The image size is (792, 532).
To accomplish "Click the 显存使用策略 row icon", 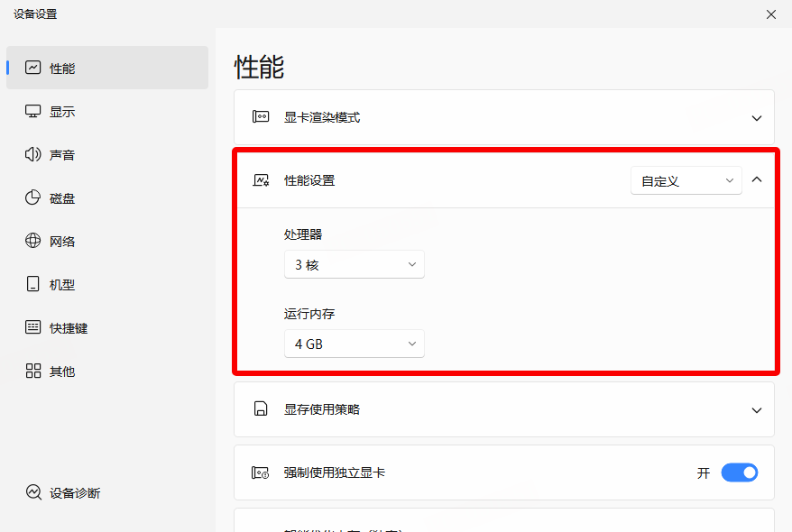I will click(260, 409).
